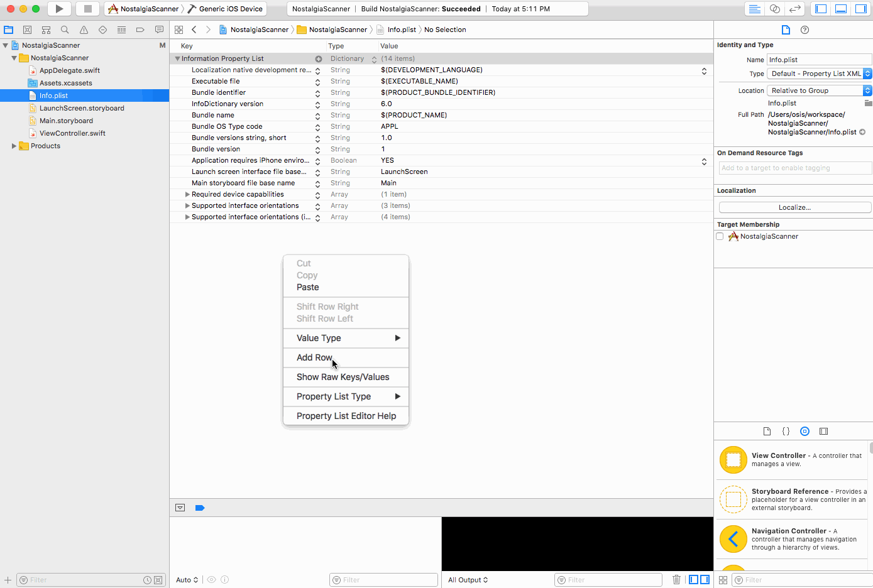Reveal Info.plist full path in Finder
Screen dimensions: 873x588
[x=862, y=132]
